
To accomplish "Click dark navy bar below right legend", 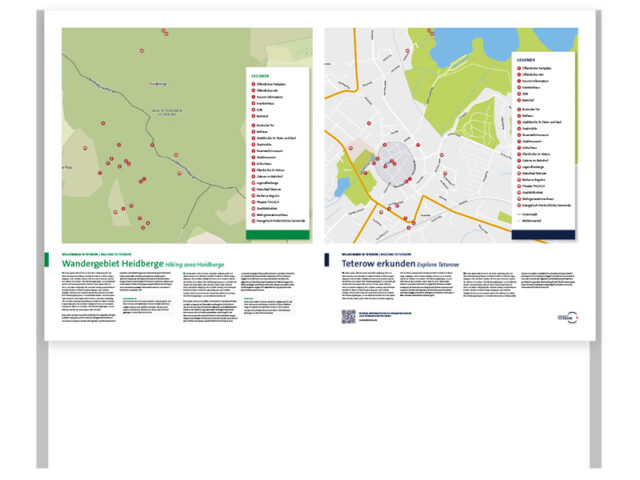I will point(543,234).
